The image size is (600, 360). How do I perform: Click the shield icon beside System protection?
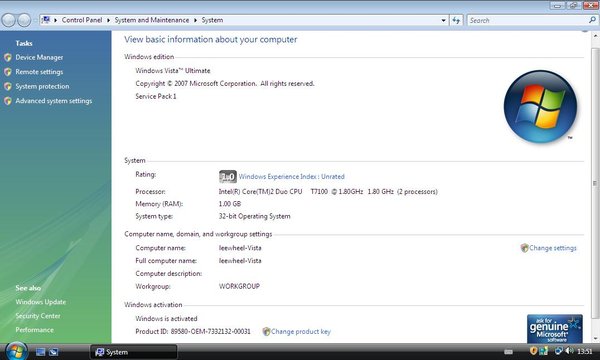[x=8, y=86]
